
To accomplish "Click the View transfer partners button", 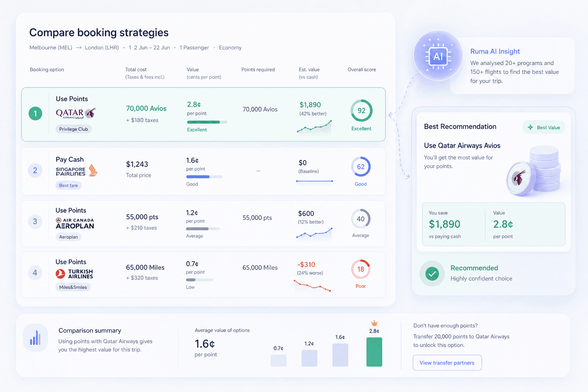I will tap(447, 363).
